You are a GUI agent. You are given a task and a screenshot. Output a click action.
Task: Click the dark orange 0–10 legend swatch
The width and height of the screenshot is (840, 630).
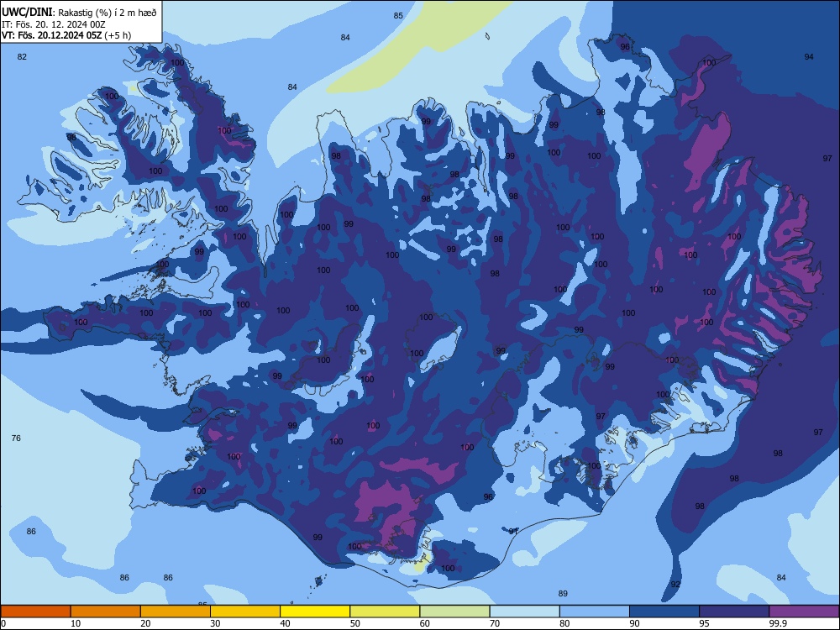(35, 612)
